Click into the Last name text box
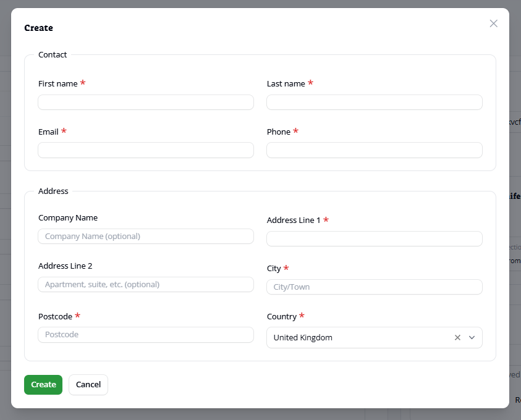The image size is (521, 420). point(374,103)
